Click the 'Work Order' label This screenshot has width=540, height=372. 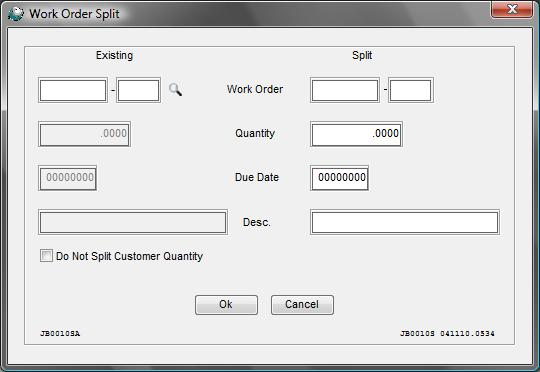tap(255, 89)
